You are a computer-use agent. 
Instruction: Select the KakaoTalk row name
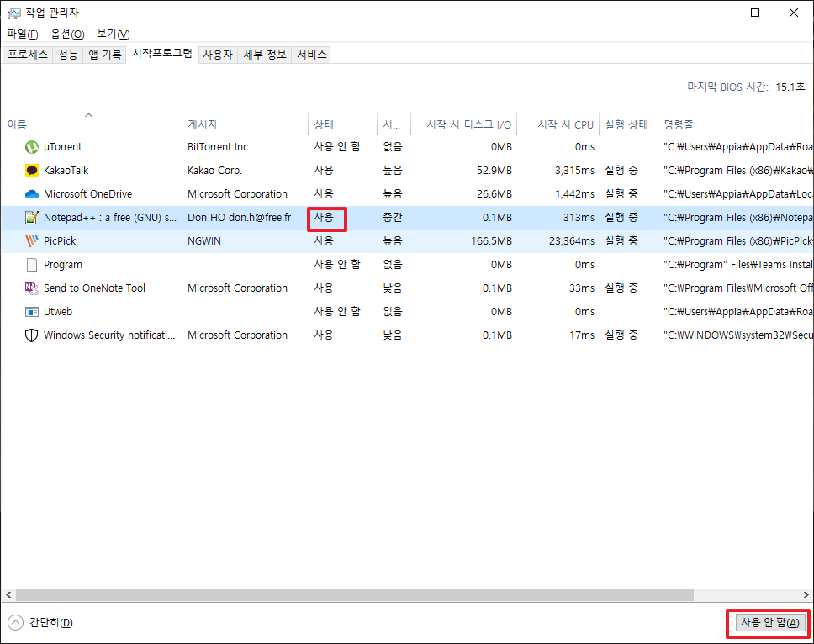(x=66, y=170)
